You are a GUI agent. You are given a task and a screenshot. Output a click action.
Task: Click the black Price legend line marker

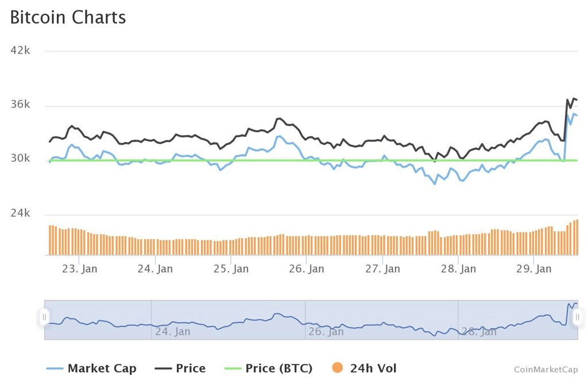coord(163,368)
